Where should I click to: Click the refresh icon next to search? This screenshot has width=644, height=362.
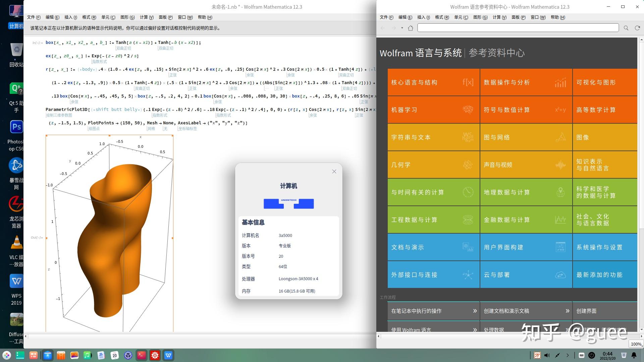(637, 28)
